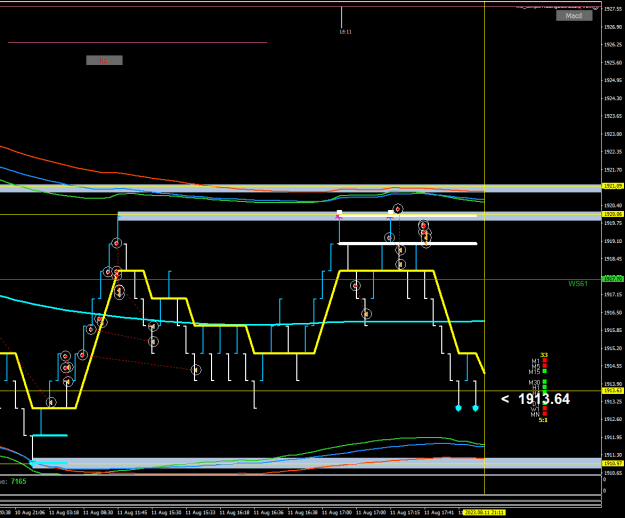Viewport: 625px width, 518px height.
Task: Click the yellow '5:1' value below MN
Action: 543,420
